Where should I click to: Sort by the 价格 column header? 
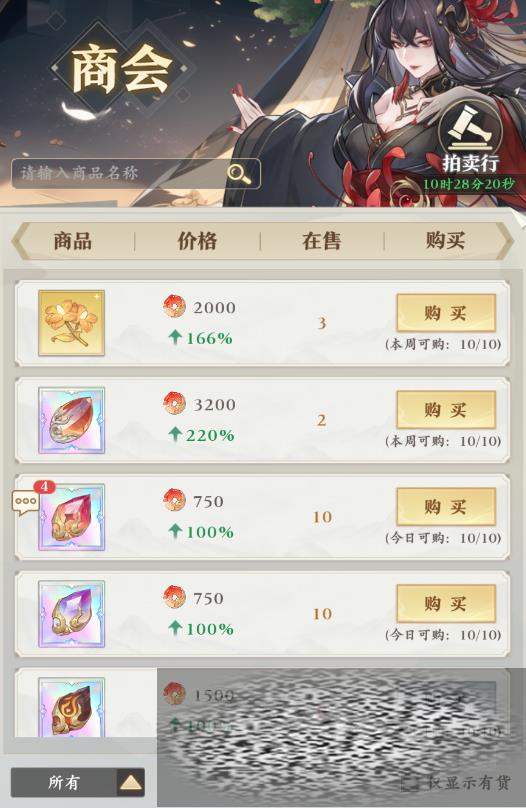pos(197,241)
